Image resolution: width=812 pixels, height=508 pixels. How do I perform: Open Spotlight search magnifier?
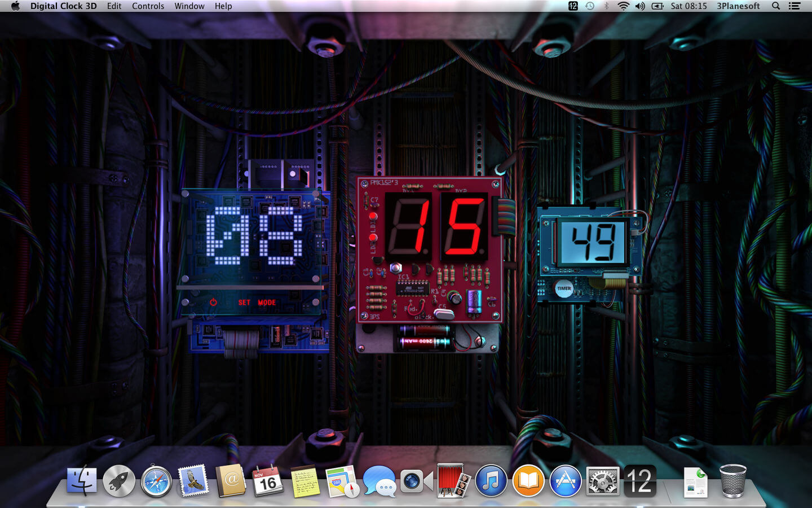coord(776,6)
